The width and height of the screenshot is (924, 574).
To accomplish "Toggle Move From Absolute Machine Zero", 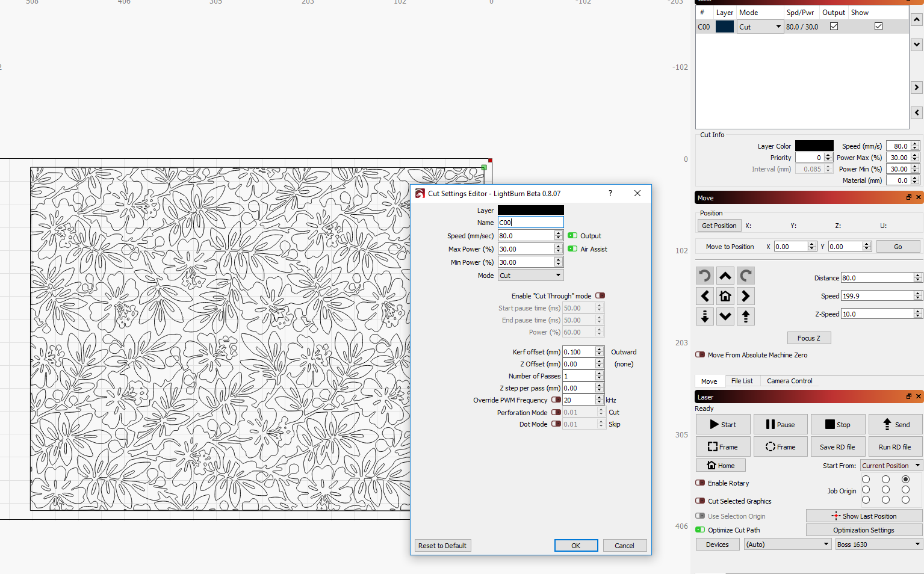I will tap(700, 354).
